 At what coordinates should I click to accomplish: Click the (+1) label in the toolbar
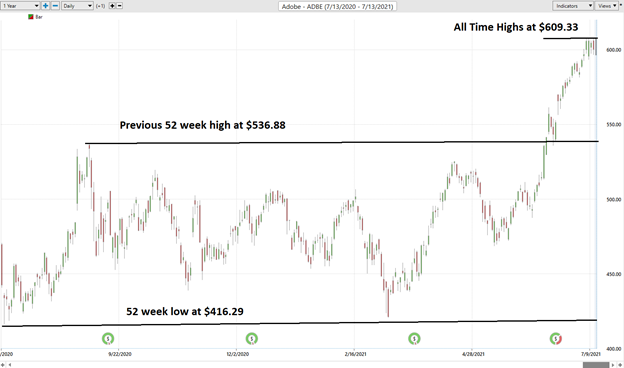(100, 6)
